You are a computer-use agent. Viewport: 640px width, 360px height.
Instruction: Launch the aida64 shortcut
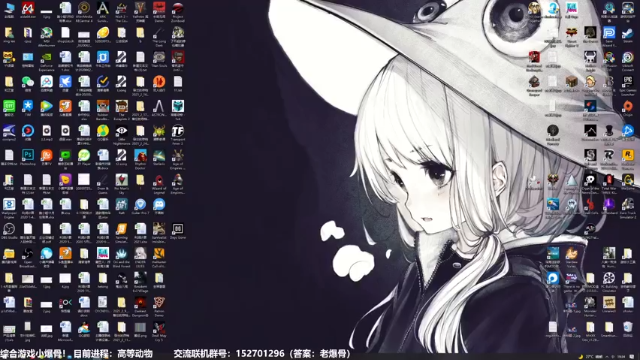(28, 11)
